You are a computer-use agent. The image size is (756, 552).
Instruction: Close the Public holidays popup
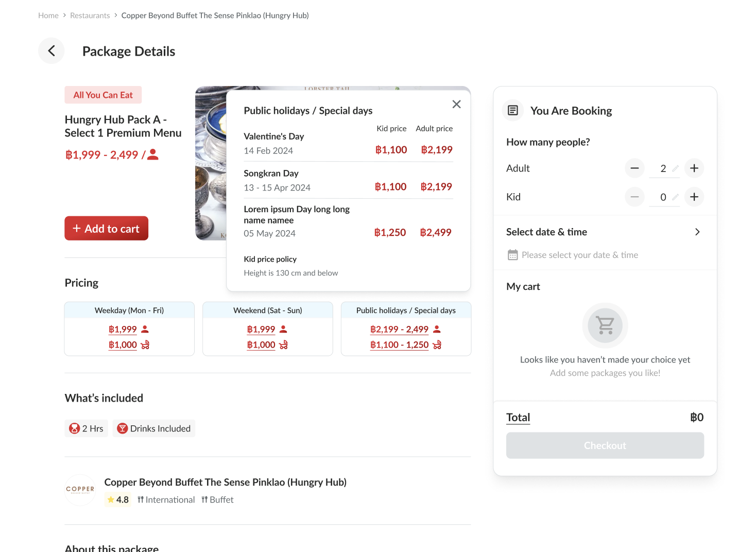click(456, 105)
